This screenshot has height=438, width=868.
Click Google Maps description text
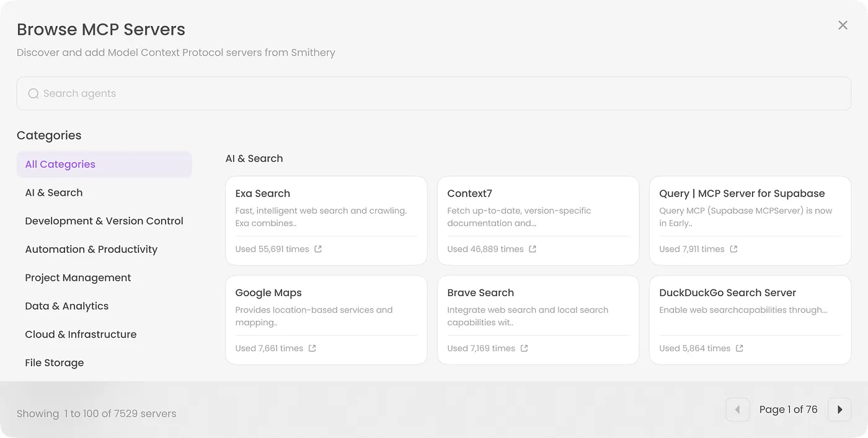[x=314, y=316]
